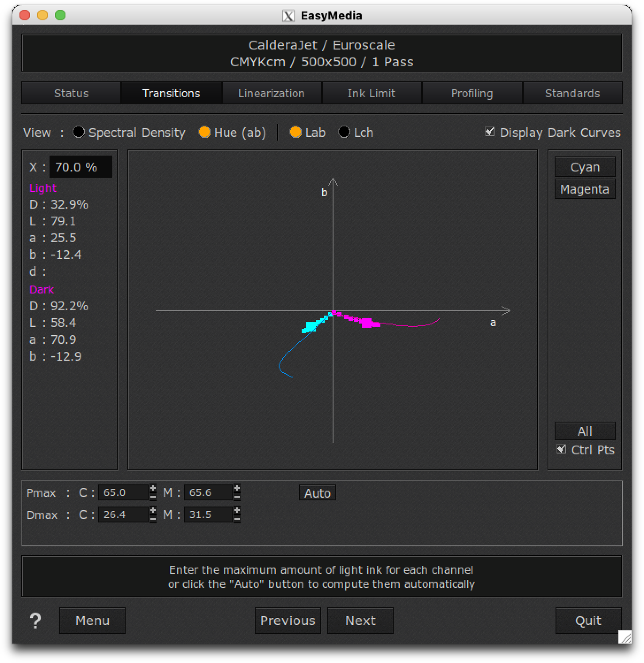644x663 pixels.
Task: Increase Dmax C with plus stepper
Action: pyautogui.click(x=153, y=511)
